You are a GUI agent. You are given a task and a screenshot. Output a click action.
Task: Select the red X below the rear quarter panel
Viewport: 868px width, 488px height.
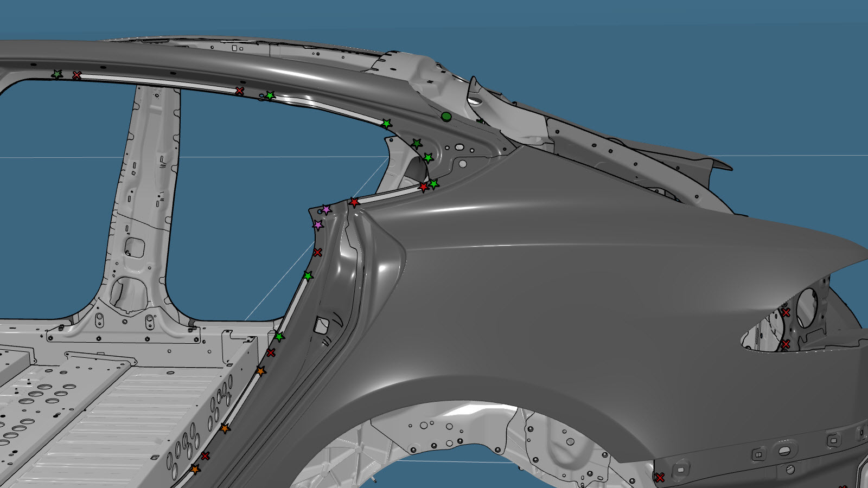[659, 478]
